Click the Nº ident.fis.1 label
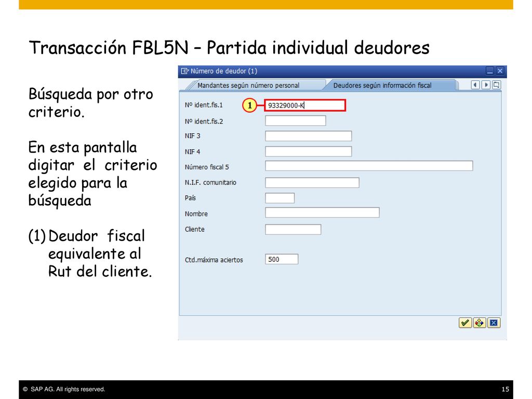Screen dimensions: 532x399 [204, 105]
